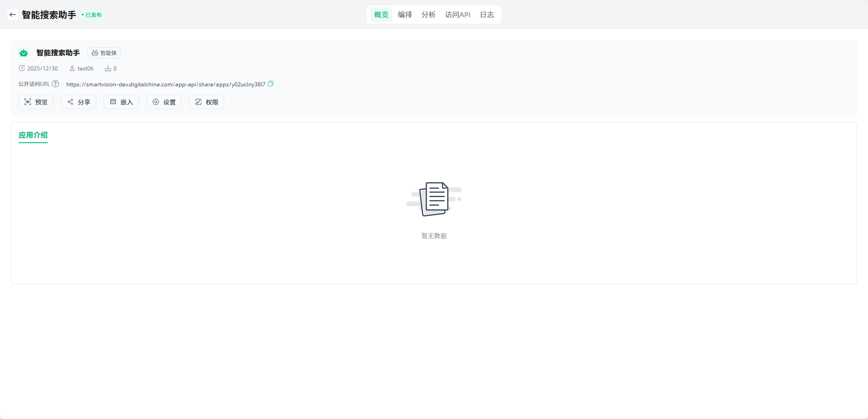View the 日志 logs tab
Viewport: 868px width, 419px height.
pos(487,15)
